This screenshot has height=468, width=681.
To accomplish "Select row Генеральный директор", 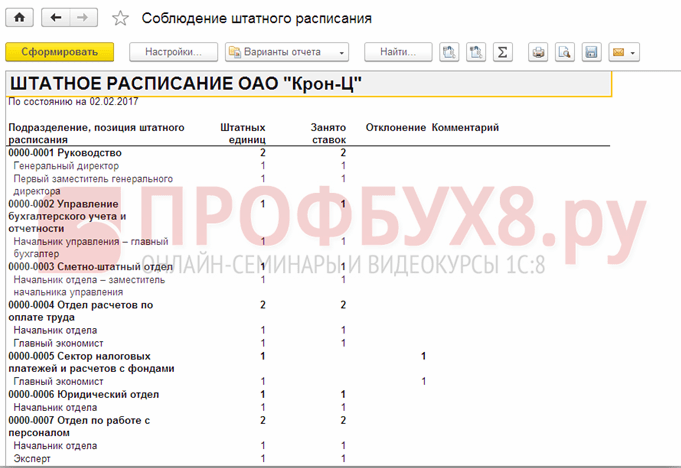I will pyautogui.click(x=66, y=166).
